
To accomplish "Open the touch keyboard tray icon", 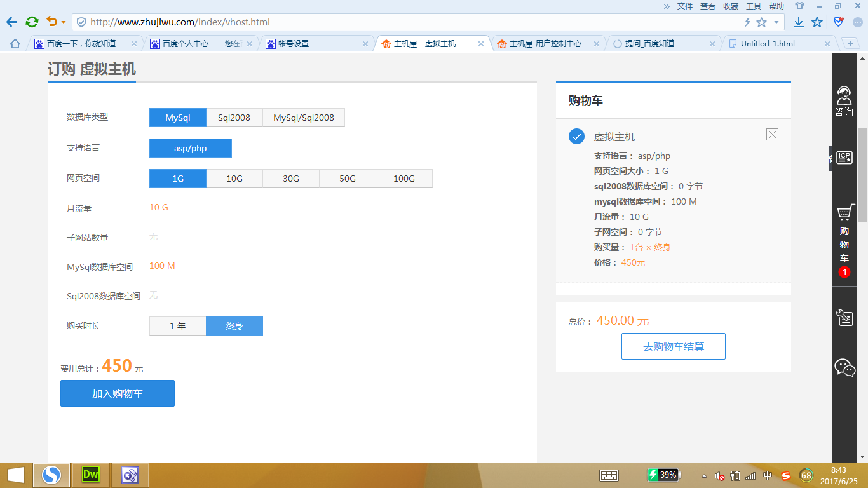I will tap(609, 475).
